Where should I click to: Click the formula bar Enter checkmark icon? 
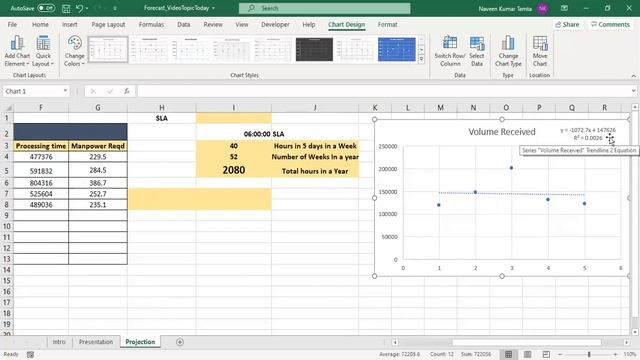click(110, 91)
